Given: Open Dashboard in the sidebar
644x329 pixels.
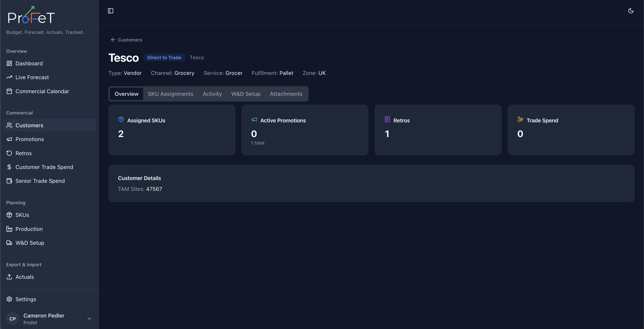Looking at the screenshot, I should tap(49, 63).
